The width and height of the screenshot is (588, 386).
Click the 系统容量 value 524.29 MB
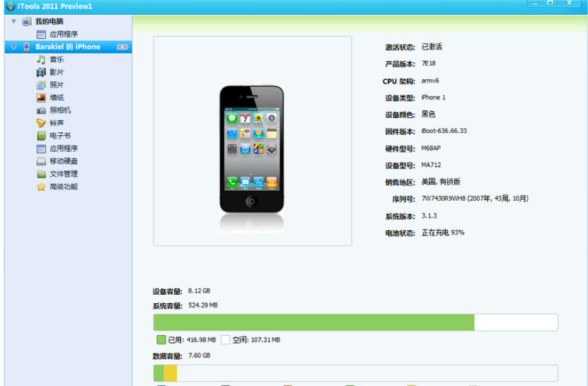(x=203, y=305)
